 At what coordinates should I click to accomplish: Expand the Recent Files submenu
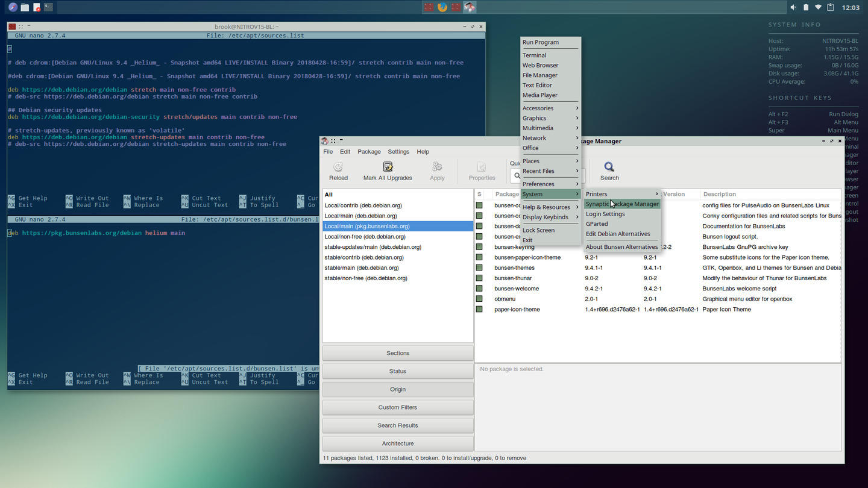[550, 171]
